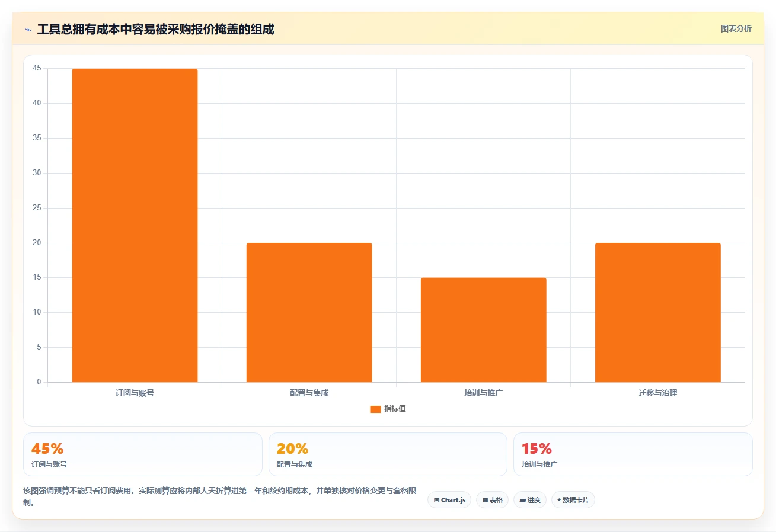Click the Chart.js chip's small icon
This screenshot has height=532, width=776.
coord(436,501)
